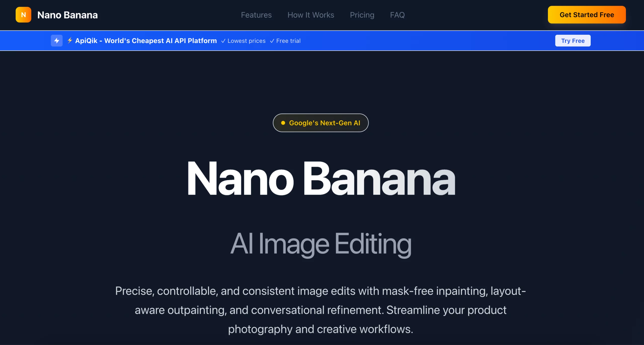
Task: Click the Free trial text in banner
Action: [288, 41]
